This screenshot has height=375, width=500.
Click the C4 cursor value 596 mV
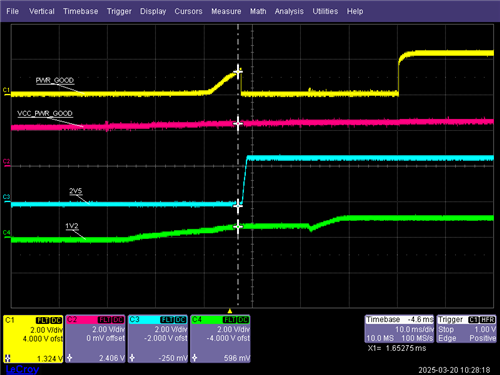tap(237, 358)
